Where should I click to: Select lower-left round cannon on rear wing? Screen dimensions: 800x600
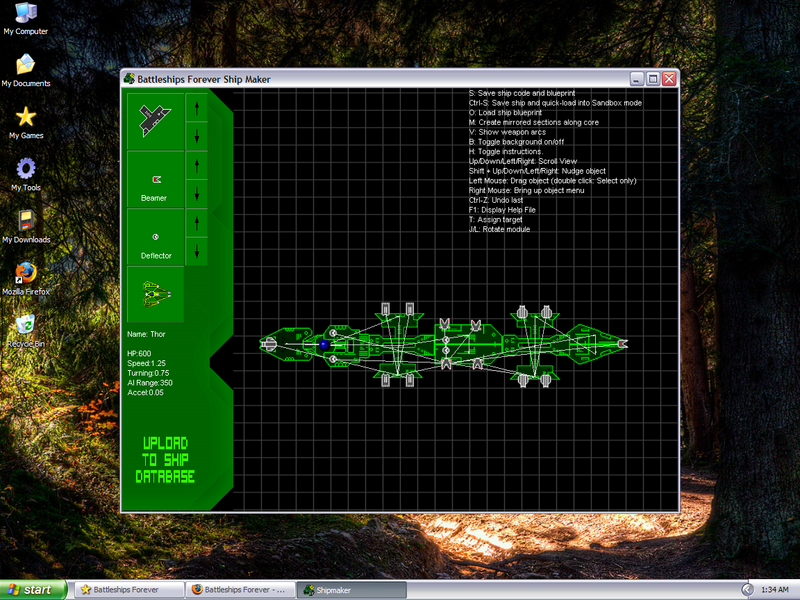pos(522,380)
